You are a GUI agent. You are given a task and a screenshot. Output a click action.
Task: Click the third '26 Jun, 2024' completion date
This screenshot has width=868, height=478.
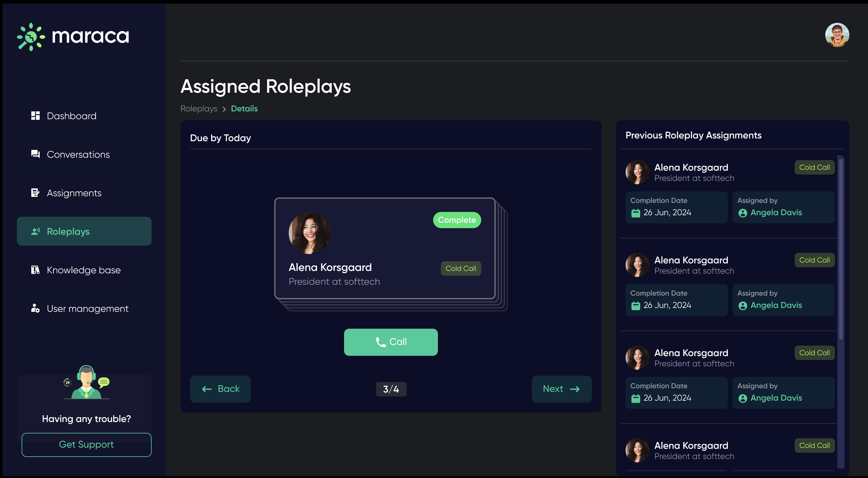click(667, 398)
